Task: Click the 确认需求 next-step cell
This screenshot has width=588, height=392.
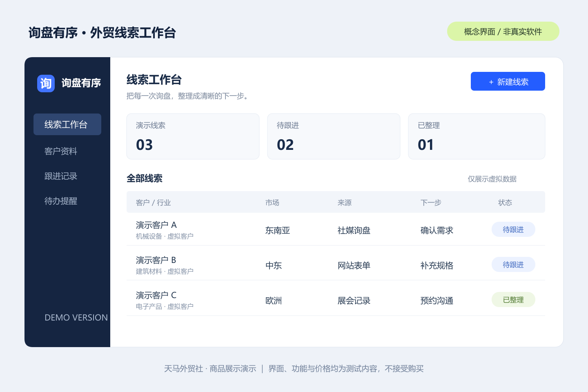Action: [437, 230]
